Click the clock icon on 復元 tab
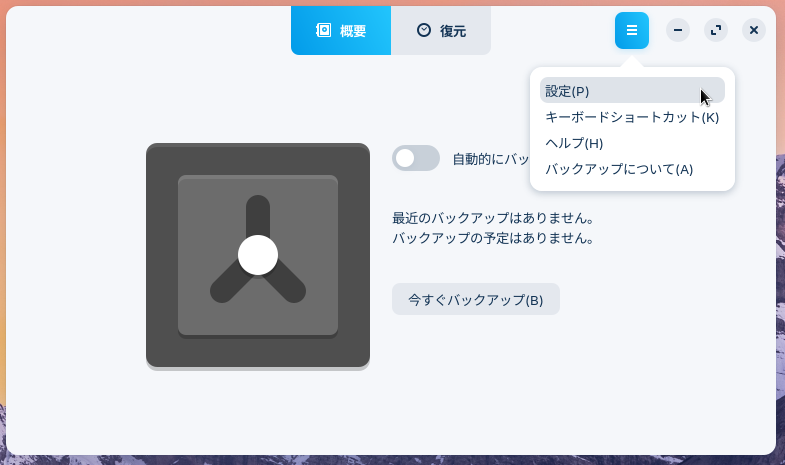The height and width of the screenshot is (465, 785). (424, 30)
